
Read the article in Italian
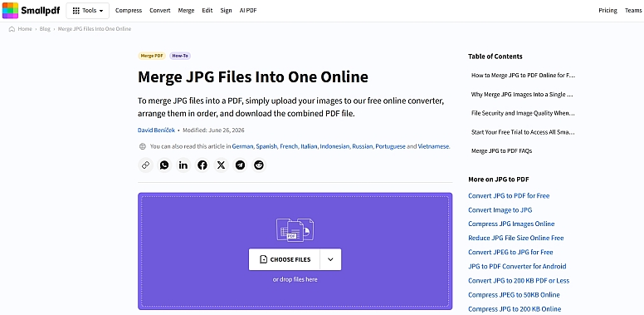click(x=310, y=146)
